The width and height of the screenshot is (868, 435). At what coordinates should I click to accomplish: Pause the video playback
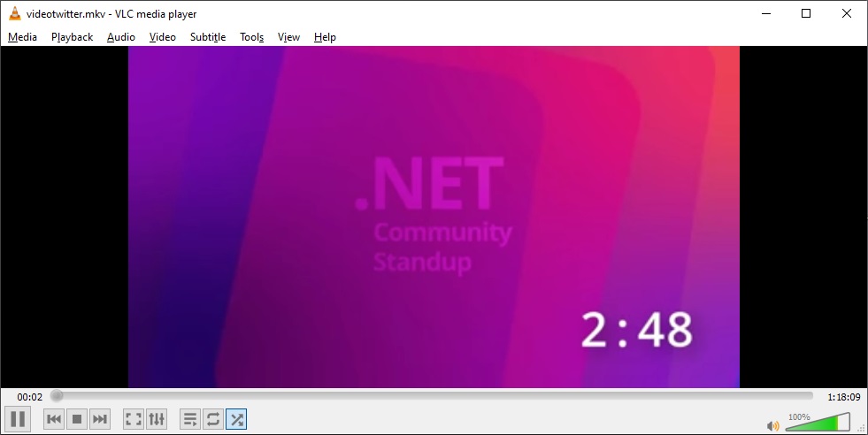(17, 419)
